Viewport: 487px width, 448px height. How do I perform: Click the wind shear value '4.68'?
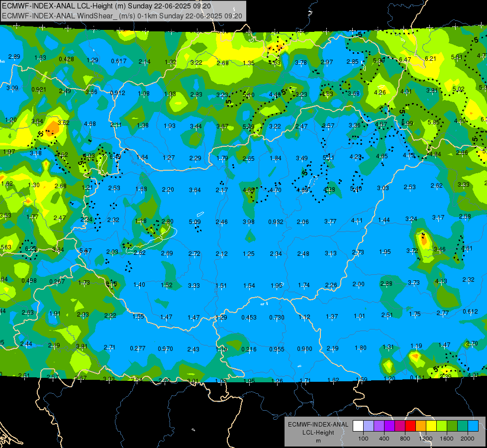[90, 124]
